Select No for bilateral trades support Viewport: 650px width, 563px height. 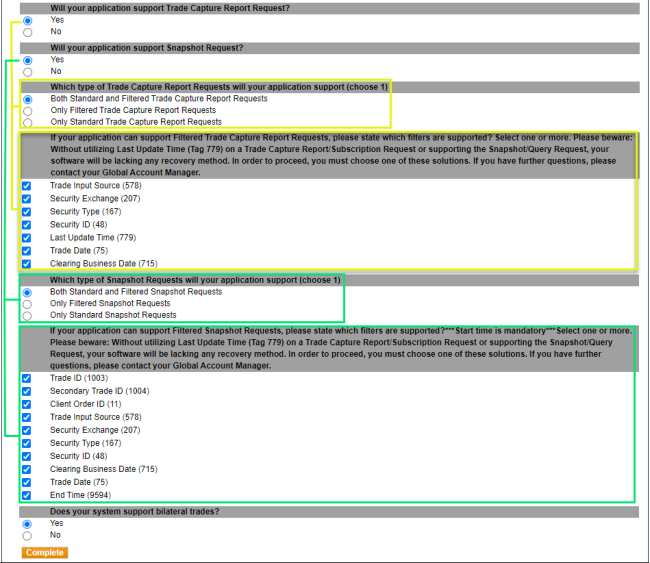pyautogui.click(x=27, y=536)
